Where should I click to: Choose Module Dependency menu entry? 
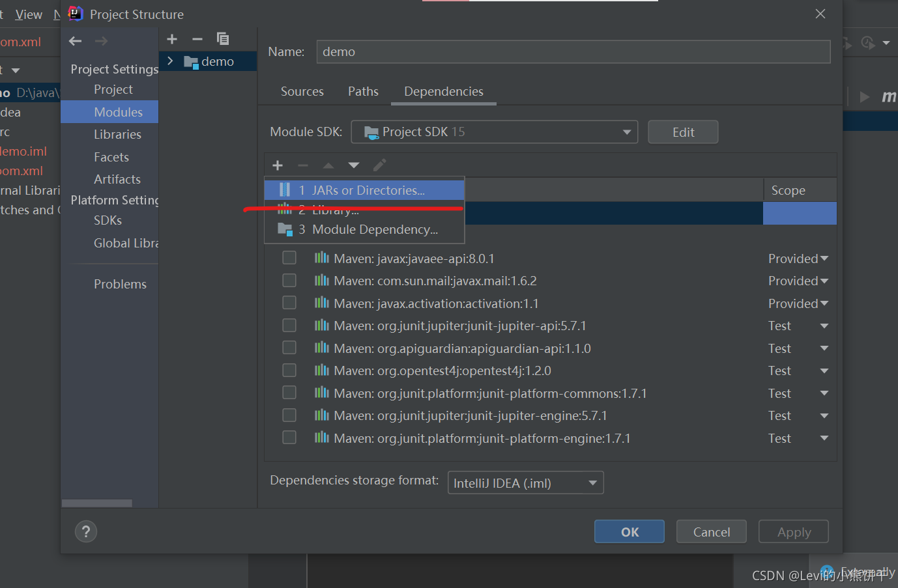coord(364,229)
